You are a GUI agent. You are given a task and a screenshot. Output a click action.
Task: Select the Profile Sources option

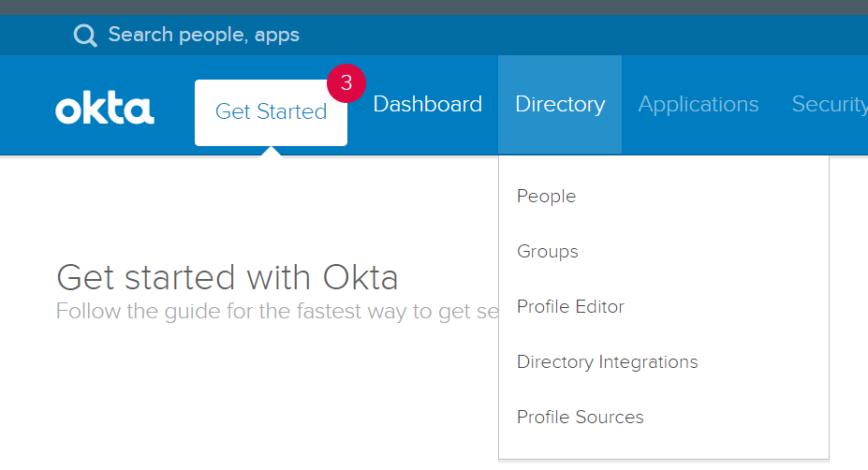581,418
